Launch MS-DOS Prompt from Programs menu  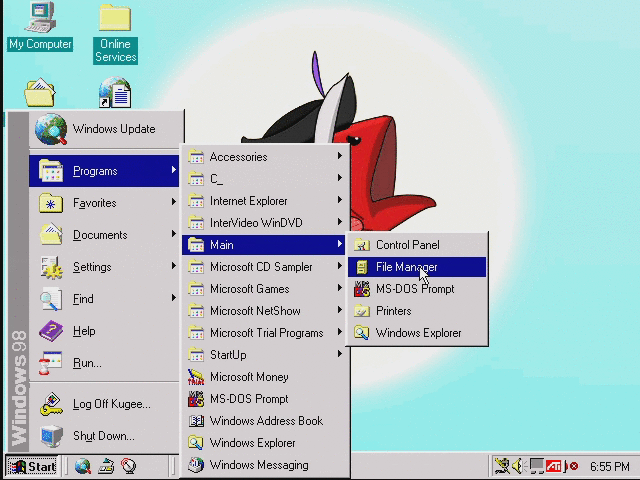[x=263, y=399]
